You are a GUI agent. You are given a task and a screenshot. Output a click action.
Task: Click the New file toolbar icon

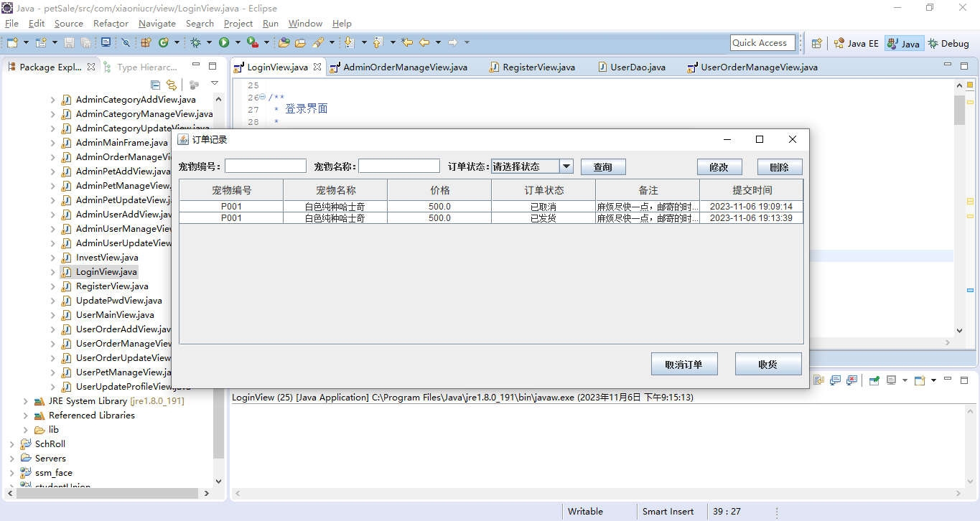pos(12,43)
